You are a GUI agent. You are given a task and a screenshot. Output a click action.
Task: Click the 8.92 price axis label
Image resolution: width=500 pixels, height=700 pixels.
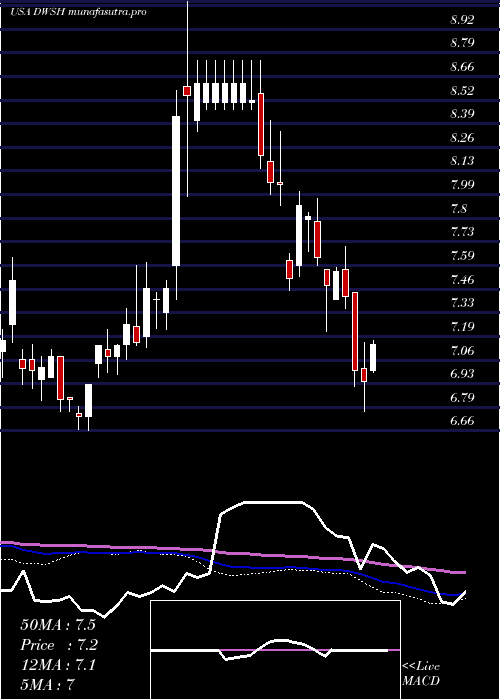coord(462,20)
